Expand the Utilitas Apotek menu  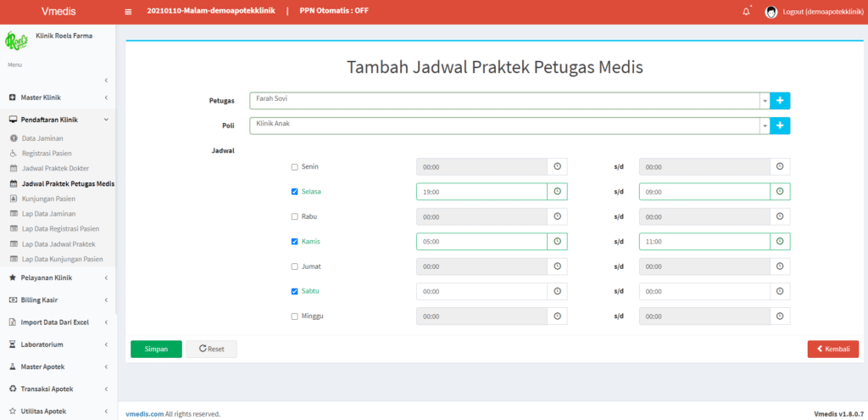58,411
